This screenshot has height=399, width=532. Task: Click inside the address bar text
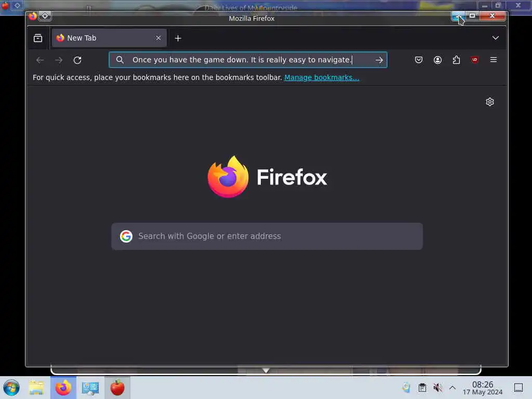pos(242,60)
